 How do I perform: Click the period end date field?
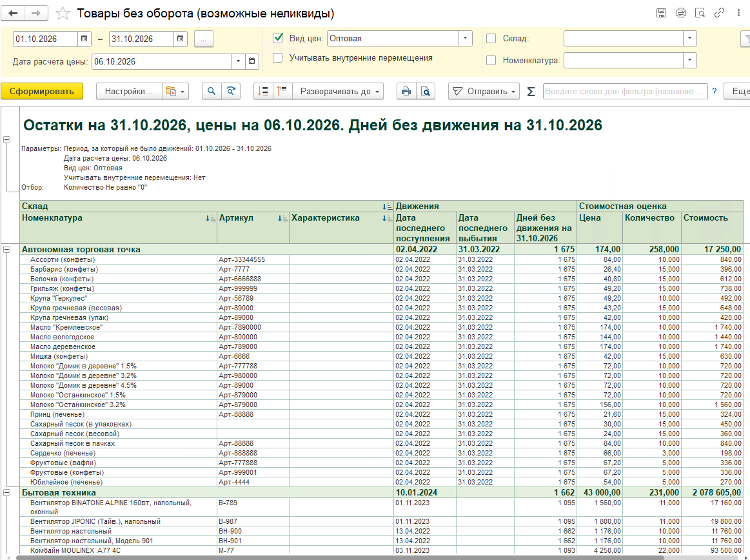pos(141,39)
